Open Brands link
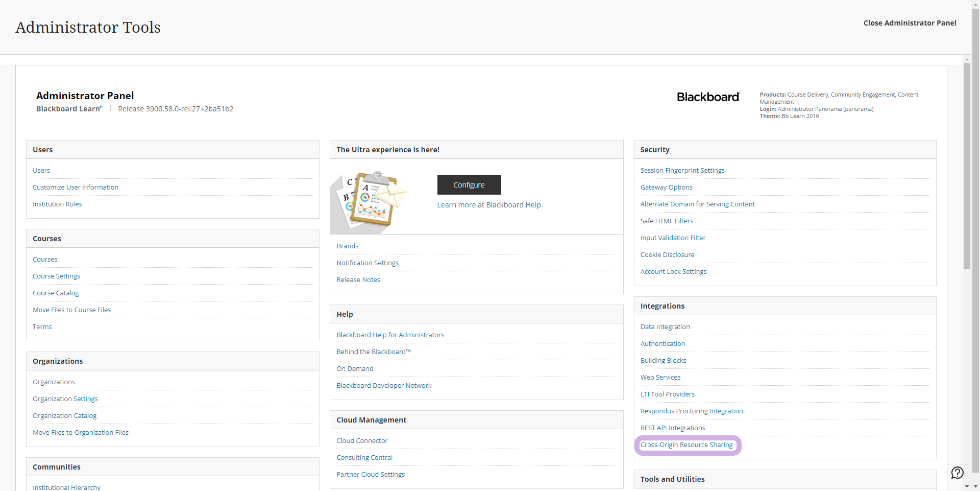 [x=348, y=246]
